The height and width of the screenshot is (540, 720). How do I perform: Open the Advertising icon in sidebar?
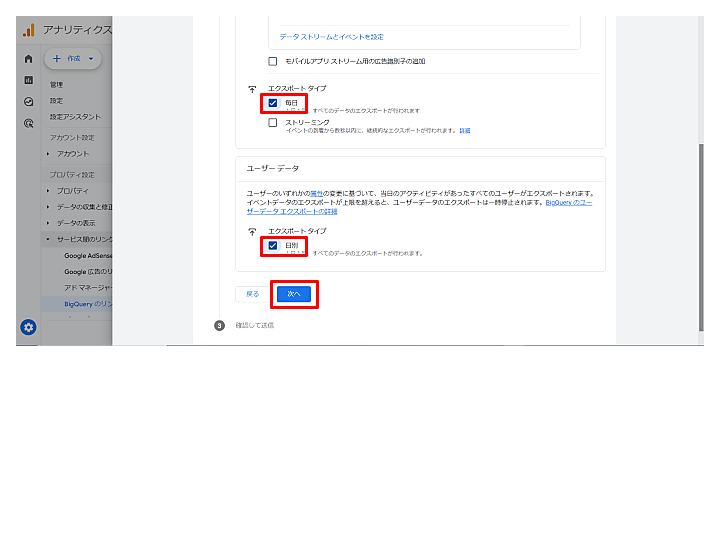28,123
